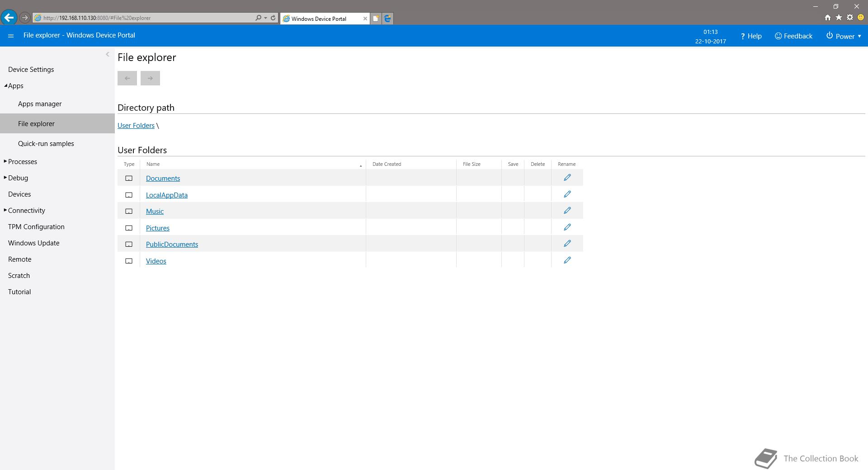Click the folder type icon for Music

point(129,211)
